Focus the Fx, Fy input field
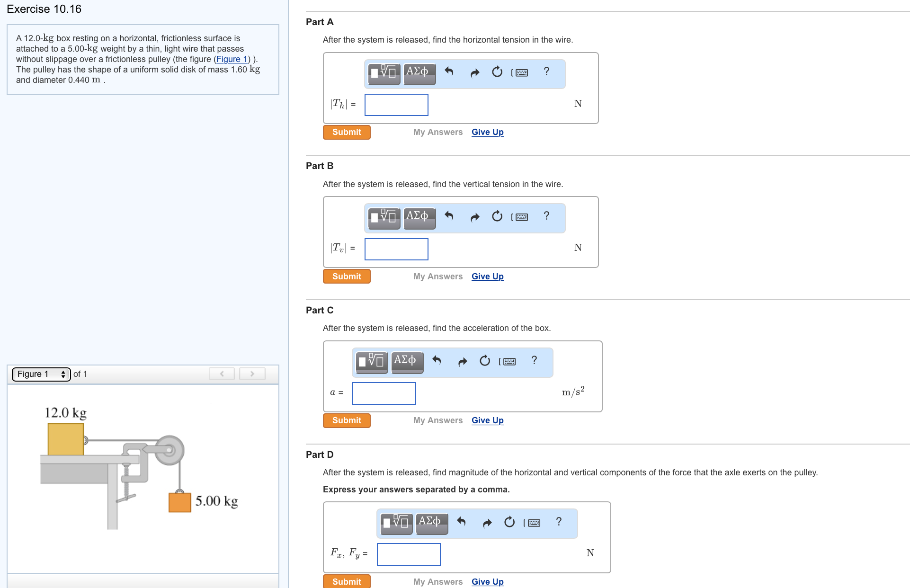This screenshot has width=910, height=588. tap(409, 554)
